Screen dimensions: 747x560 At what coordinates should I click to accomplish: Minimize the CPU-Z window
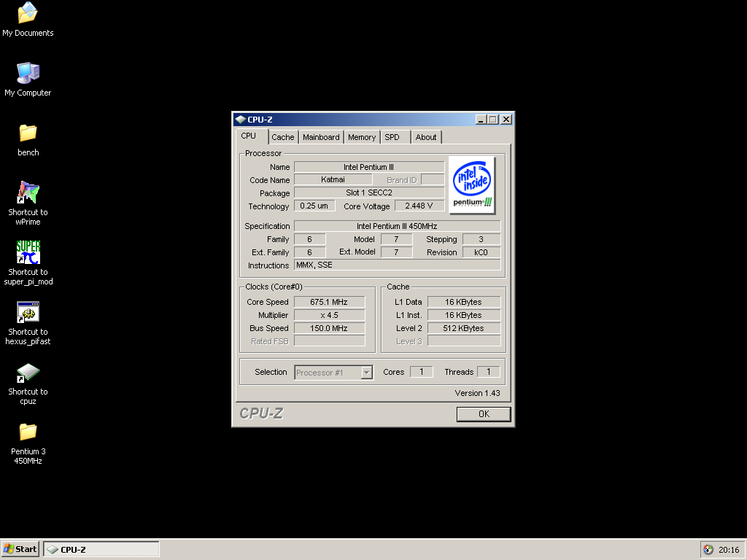coord(481,120)
